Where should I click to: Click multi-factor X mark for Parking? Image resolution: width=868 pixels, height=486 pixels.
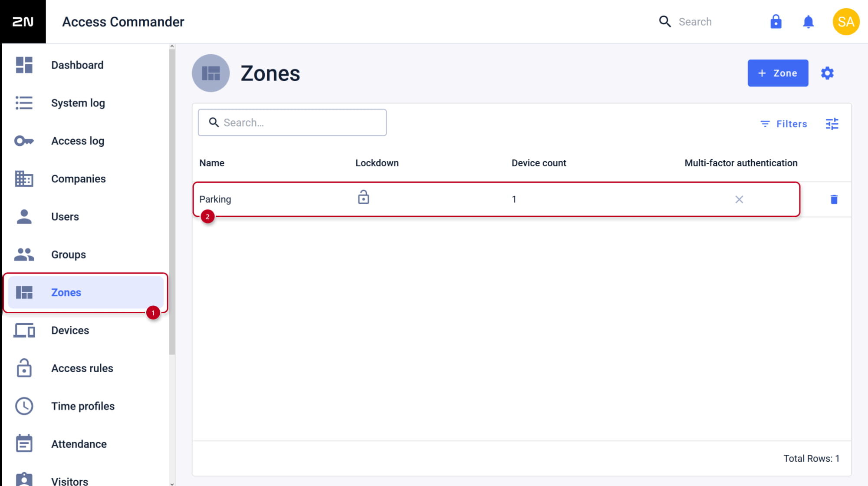739,199
